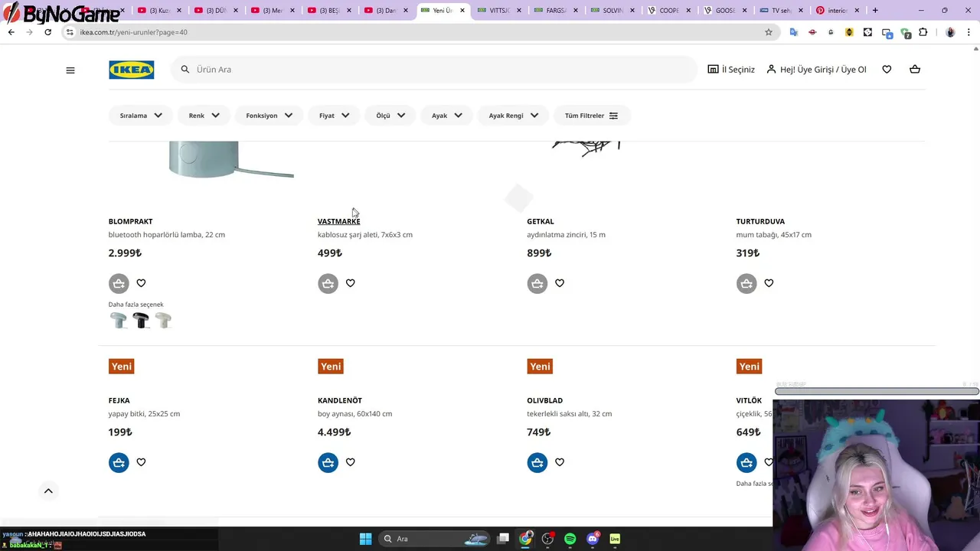Favorite the VASTMARKE wireless charger

[350, 283]
